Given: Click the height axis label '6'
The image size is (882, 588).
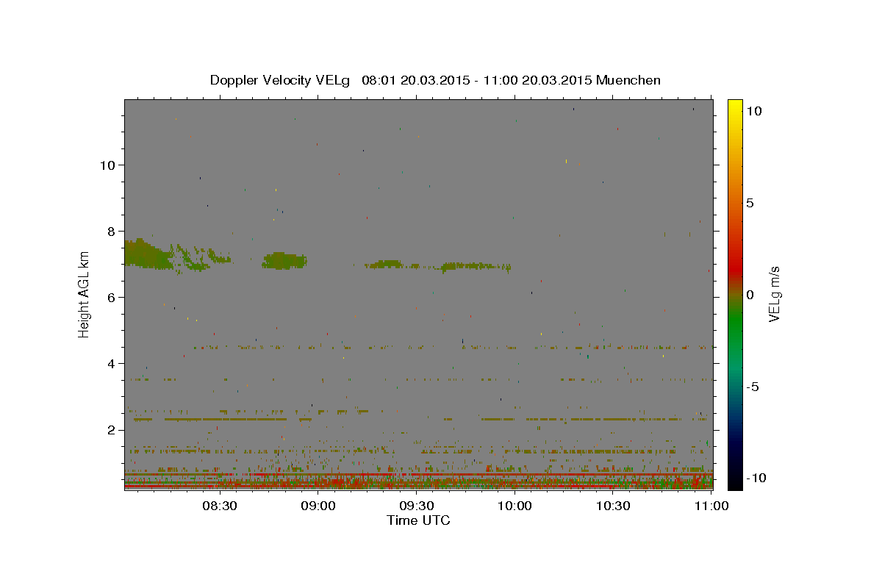Looking at the screenshot, I should point(110,298).
